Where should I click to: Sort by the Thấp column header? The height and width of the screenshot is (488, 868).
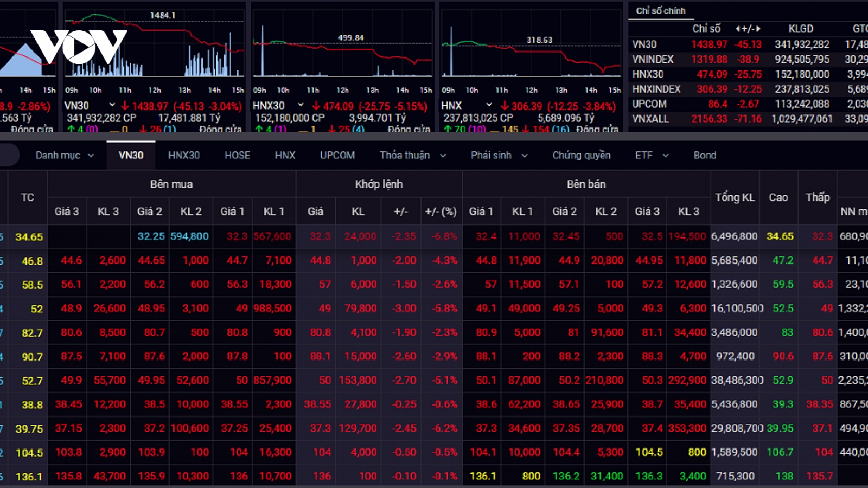pos(818,197)
